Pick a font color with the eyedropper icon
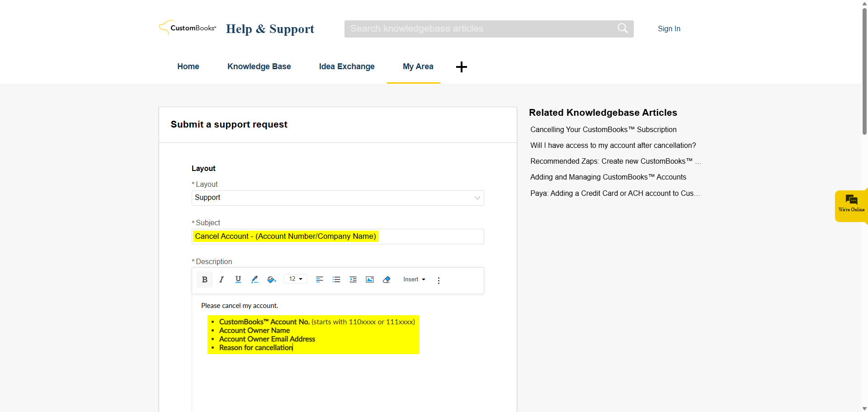 pyautogui.click(x=255, y=279)
